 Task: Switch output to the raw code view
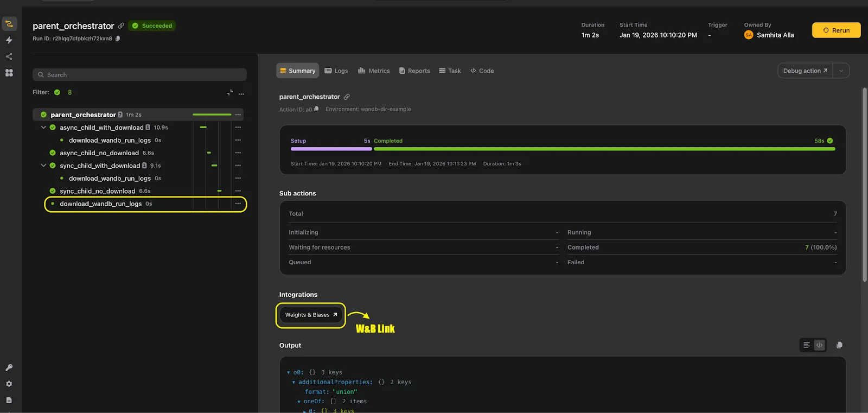819,345
